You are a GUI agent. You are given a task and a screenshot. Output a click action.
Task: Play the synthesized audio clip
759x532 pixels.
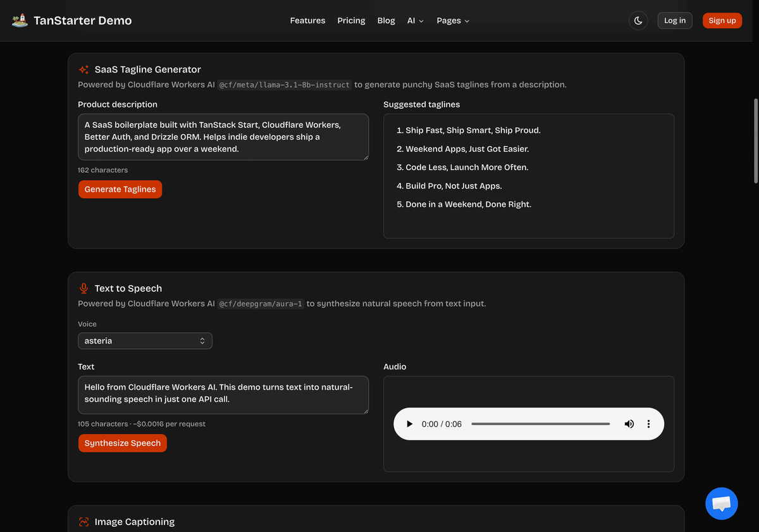[x=409, y=424]
